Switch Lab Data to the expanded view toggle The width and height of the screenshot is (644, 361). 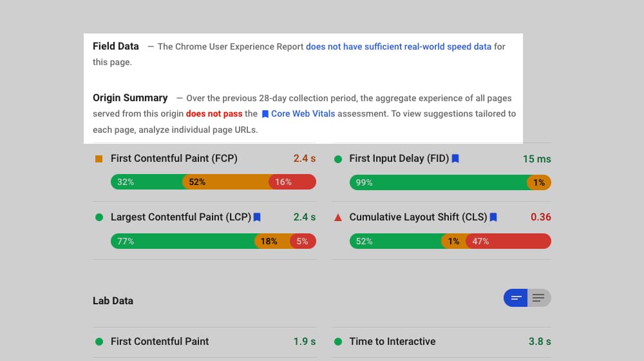click(539, 298)
